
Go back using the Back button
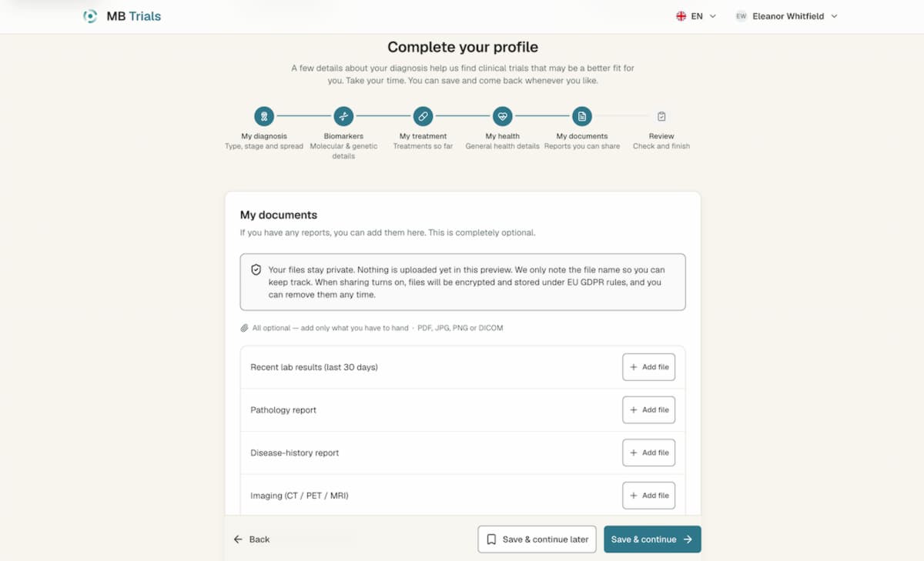(252, 539)
